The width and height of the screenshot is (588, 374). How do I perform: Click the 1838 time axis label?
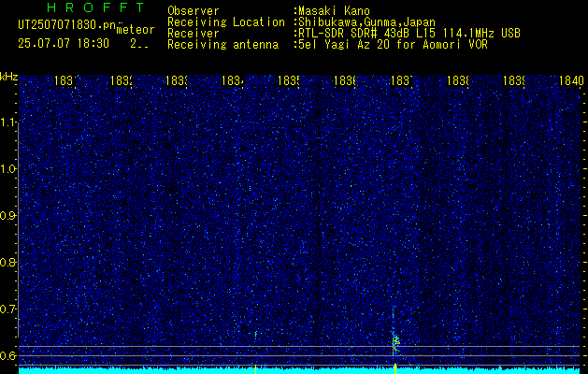(458, 81)
